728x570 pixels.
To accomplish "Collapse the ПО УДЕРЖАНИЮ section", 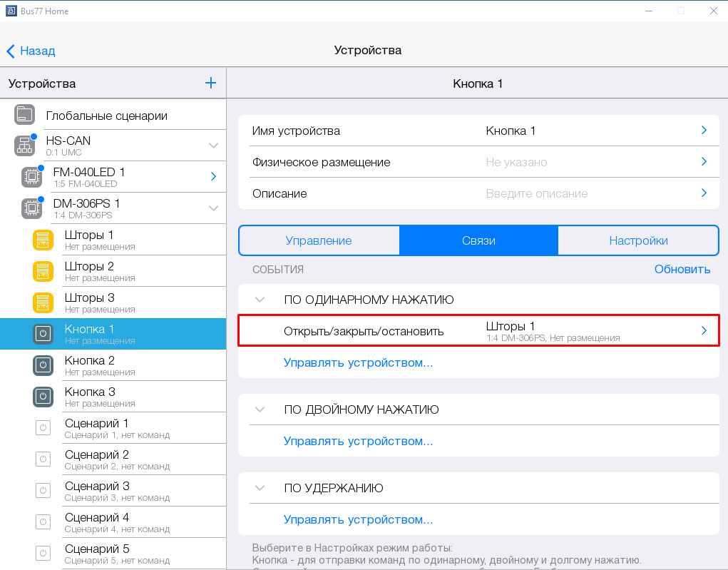I will pyautogui.click(x=260, y=488).
